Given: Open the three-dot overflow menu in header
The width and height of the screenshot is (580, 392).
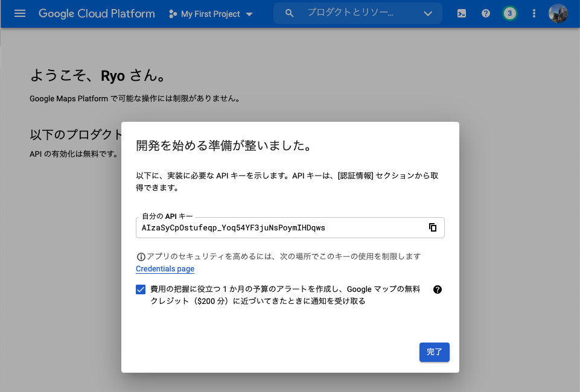Looking at the screenshot, I should [534, 13].
